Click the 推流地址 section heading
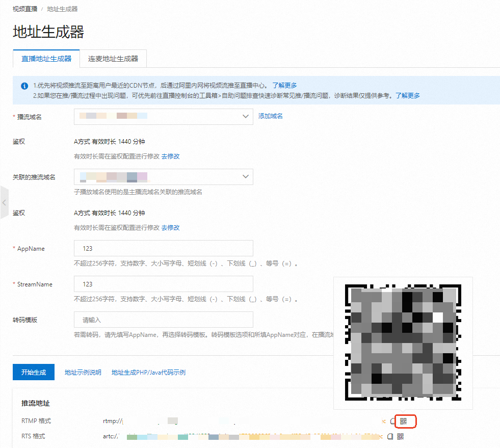Screen dimensions: 500x448 [35, 403]
